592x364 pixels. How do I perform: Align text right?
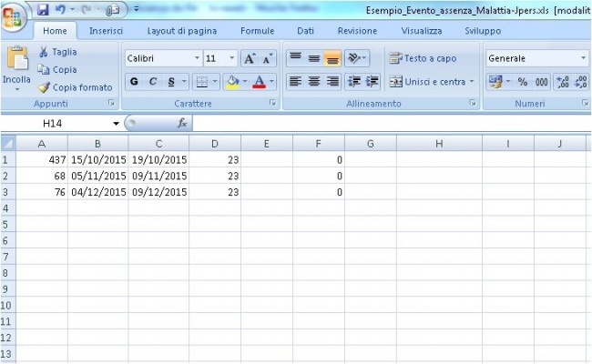tap(332, 82)
